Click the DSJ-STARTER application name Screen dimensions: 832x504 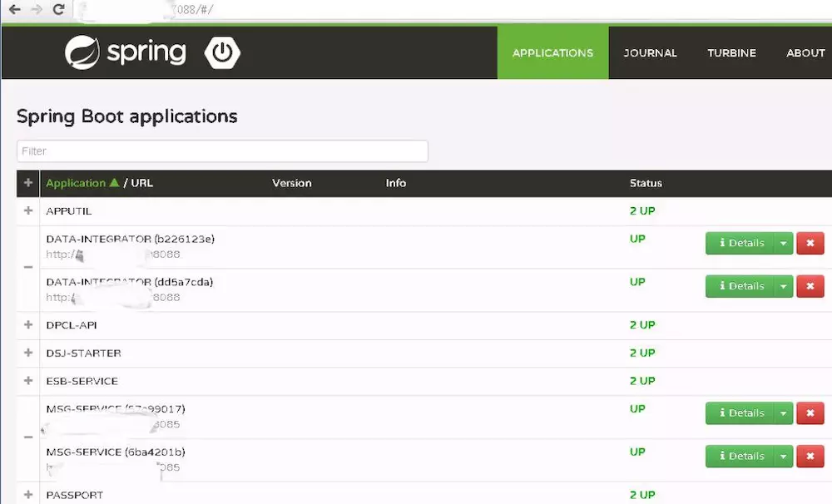click(x=84, y=353)
